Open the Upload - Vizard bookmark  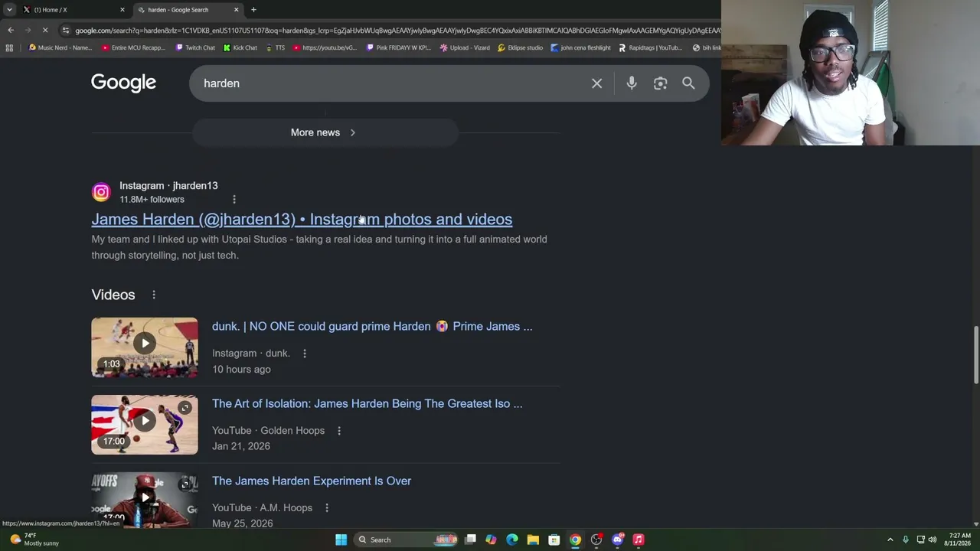tap(464, 47)
